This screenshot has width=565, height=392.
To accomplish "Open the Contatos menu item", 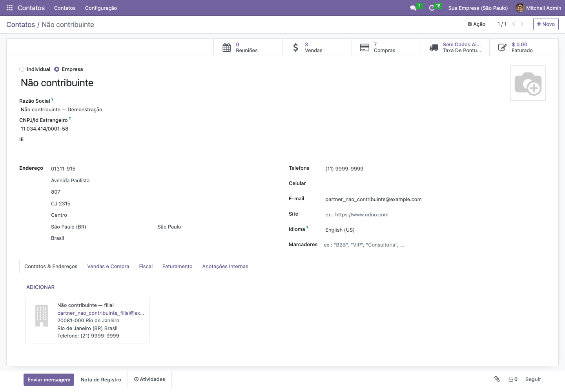I will click(x=65, y=8).
